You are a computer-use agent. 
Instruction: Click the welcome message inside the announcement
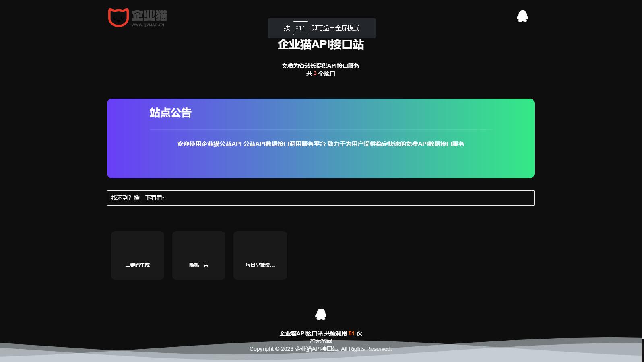click(x=320, y=144)
